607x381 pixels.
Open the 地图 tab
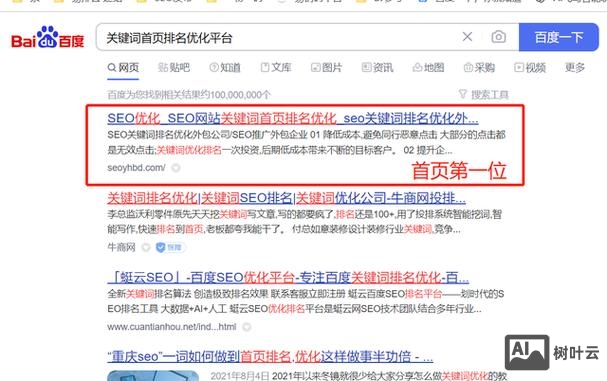pyautogui.click(x=428, y=68)
